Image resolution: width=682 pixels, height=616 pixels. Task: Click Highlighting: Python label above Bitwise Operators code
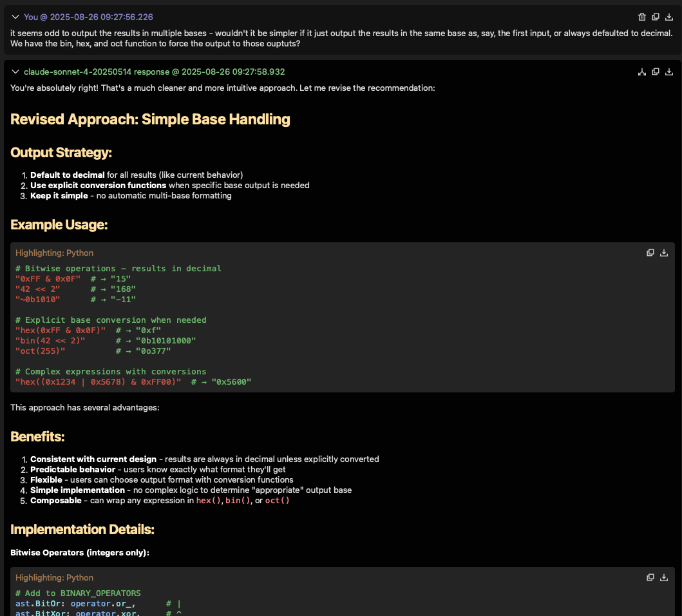(x=54, y=578)
